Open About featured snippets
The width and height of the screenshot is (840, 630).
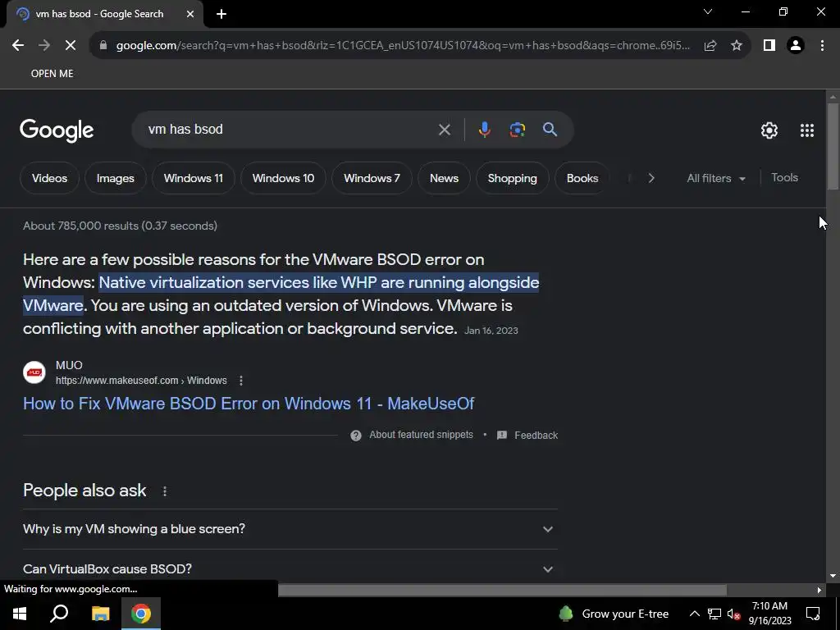(x=421, y=435)
